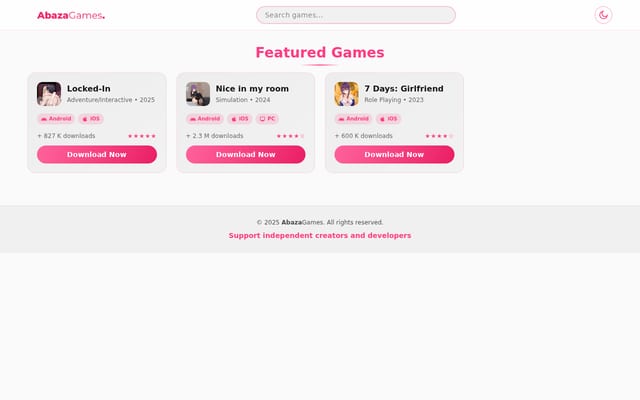Select Android tag on Locked-In card

[56, 119]
